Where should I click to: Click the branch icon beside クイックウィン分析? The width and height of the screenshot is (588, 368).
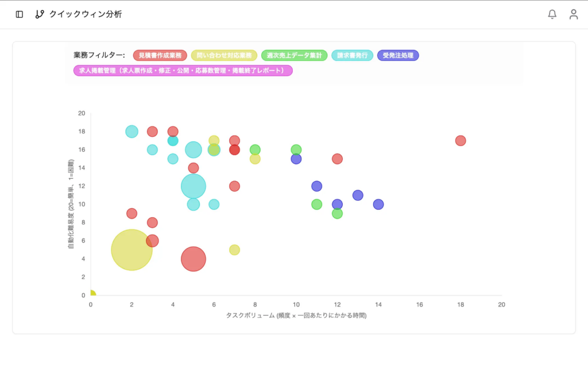(40, 14)
